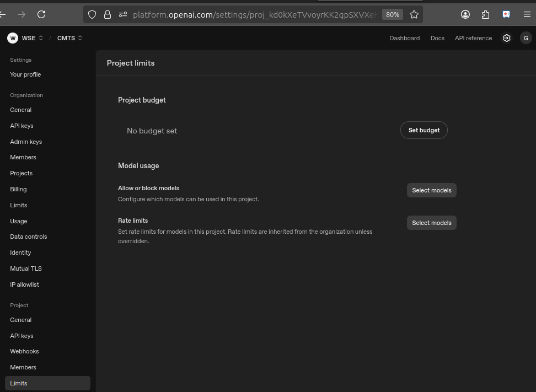This screenshot has height=392, width=536.
Task: Open the Dashboard tab in header
Action: (x=404, y=38)
